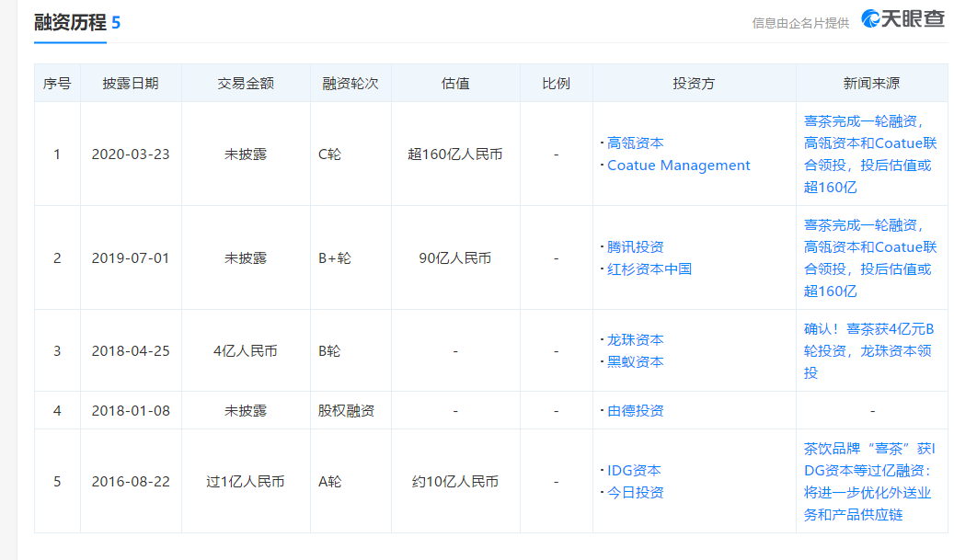Open the 由德投资 investor link
Viewport: 954px width, 560px height.
coord(635,411)
